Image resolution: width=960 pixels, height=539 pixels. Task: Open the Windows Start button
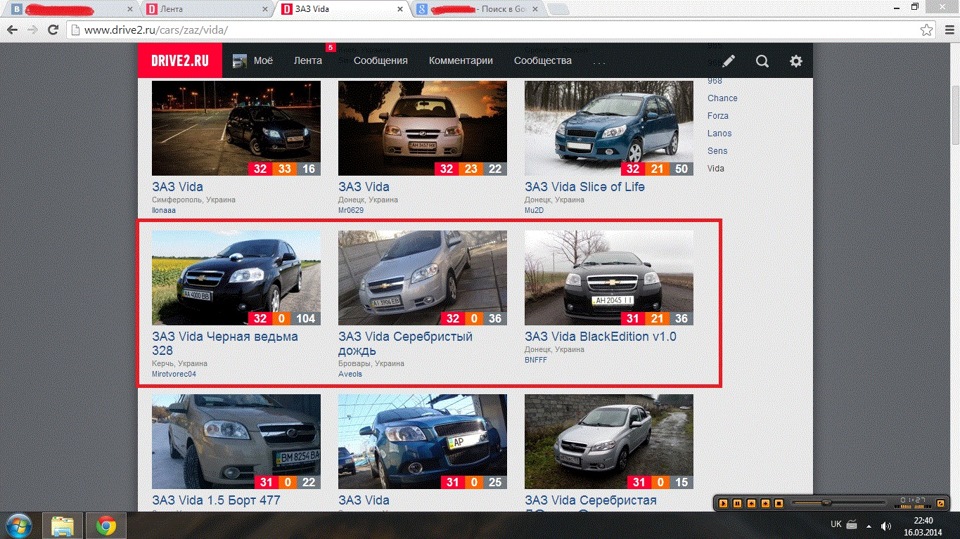(18, 526)
